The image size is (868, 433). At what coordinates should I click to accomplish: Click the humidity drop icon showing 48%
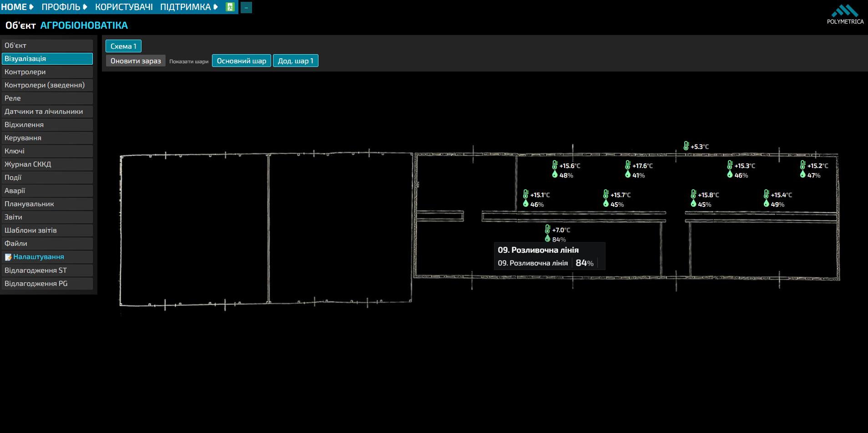[x=555, y=174]
